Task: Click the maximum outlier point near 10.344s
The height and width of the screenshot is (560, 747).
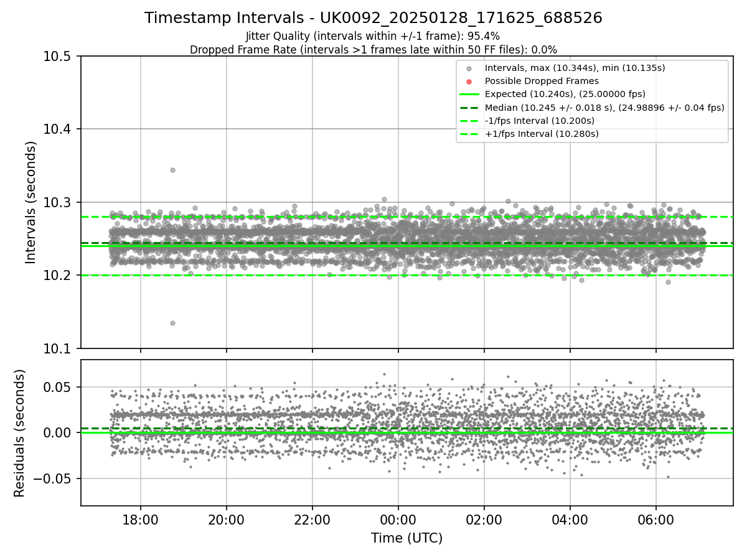Action: coord(172,170)
